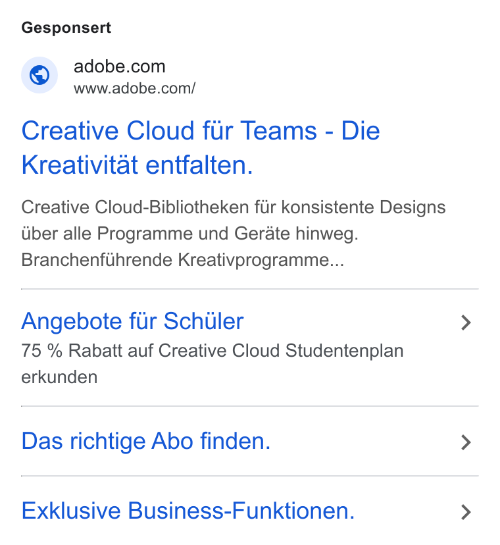The width and height of the screenshot is (500, 545).
Task: Click the Branchenführende Kreativprogramme truncated line
Action: [183, 260]
